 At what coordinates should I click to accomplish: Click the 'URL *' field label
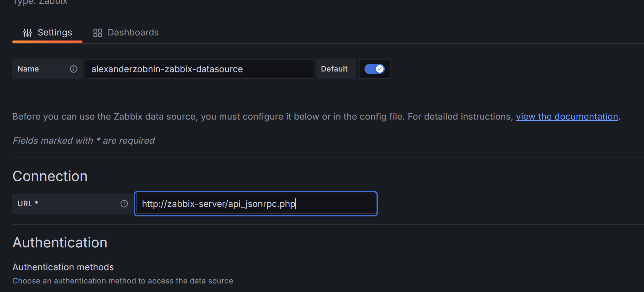pos(28,204)
